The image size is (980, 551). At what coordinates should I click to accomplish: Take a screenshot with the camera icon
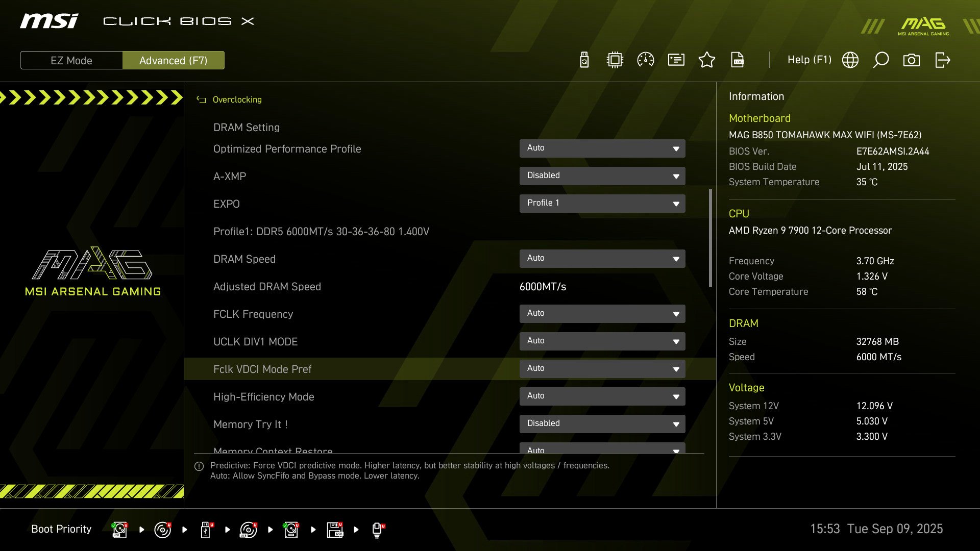912,60
